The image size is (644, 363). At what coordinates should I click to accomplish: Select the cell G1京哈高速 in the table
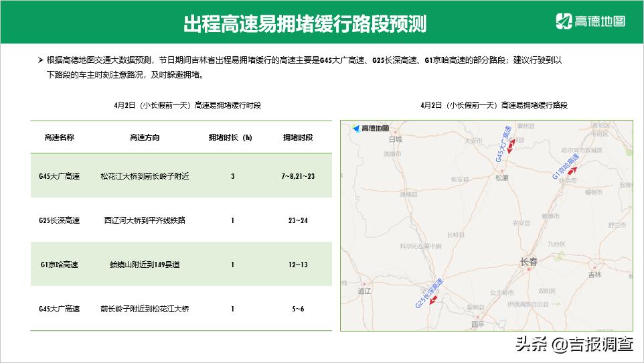pos(59,265)
